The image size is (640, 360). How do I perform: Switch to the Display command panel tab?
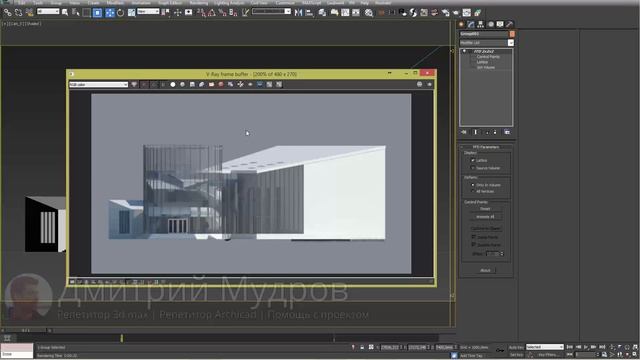pyautogui.click(x=500, y=24)
